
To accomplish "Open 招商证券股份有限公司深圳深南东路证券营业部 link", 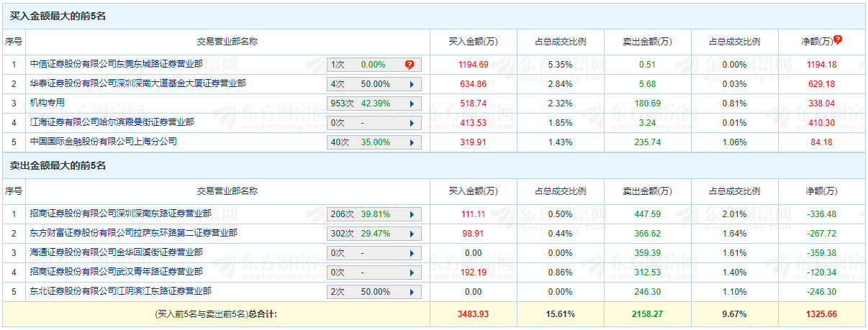I will [x=121, y=214].
